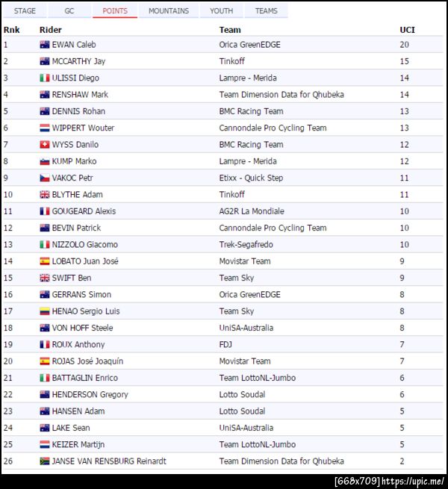Click the Swiss flag next to WYSS Danilo
Viewport: 448px width, 489px height.
click(x=45, y=145)
